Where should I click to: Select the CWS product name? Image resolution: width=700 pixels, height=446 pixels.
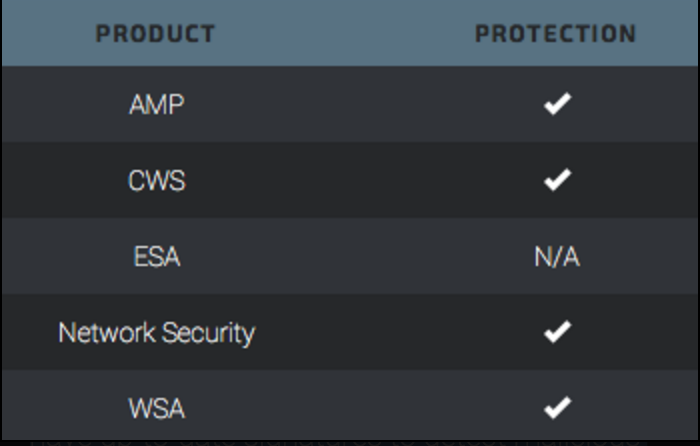[156, 181]
